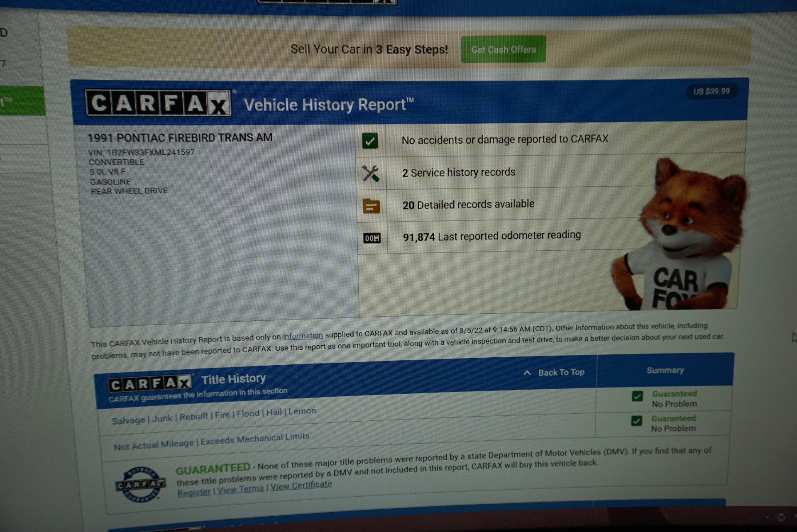Click the Lemon title link
Image resolution: width=797 pixels, height=532 pixels.
[x=302, y=411]
